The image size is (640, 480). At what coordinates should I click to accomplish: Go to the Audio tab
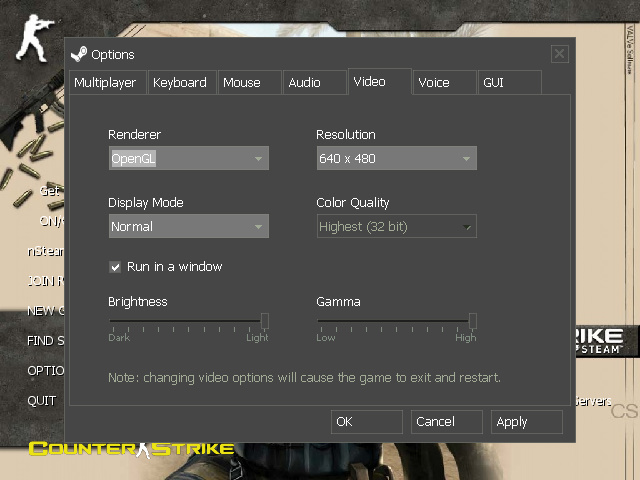305,83
